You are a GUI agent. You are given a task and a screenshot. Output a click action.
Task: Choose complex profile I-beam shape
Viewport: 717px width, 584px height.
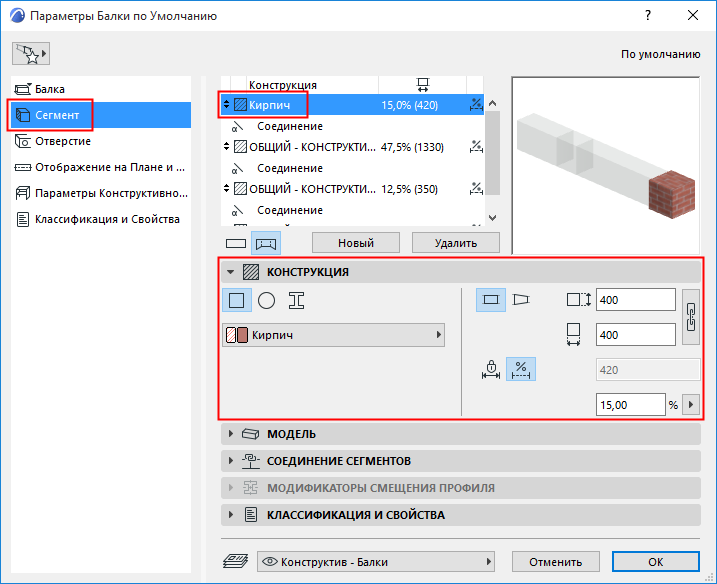coord(296,300)
